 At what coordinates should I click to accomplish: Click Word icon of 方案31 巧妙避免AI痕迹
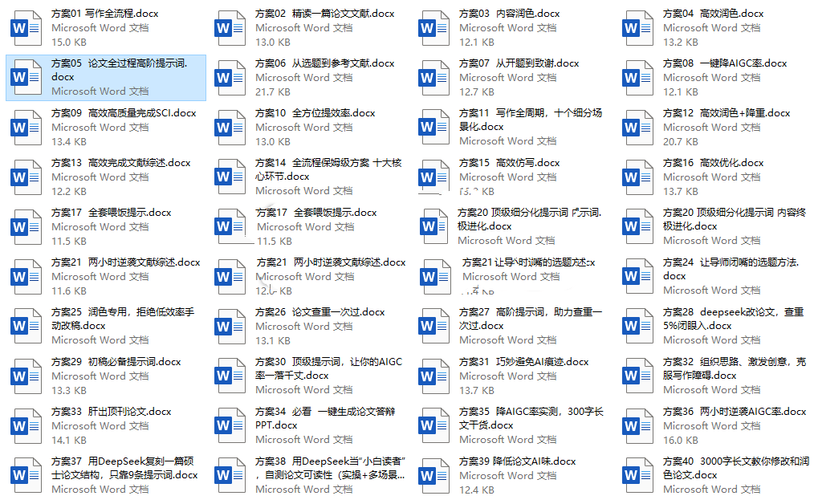[434, 376]
